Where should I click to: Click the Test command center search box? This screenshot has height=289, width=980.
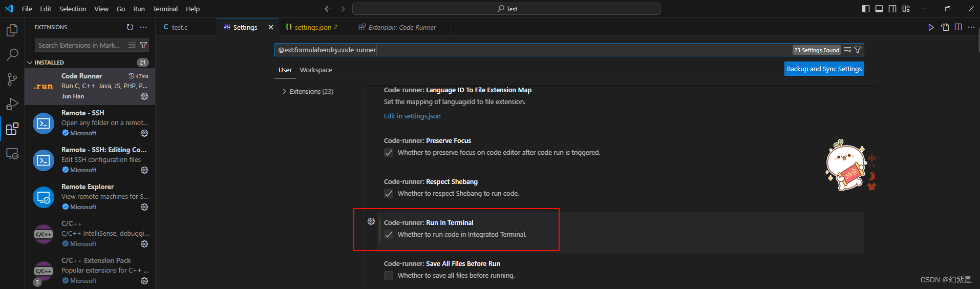tap(506, 9)
